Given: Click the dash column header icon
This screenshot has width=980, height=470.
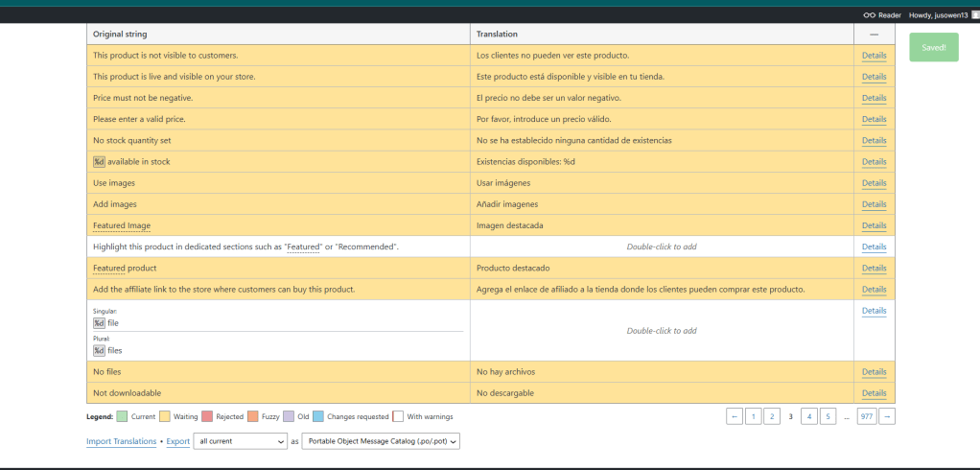Looking at the screenshot, I should pos(874,35).
